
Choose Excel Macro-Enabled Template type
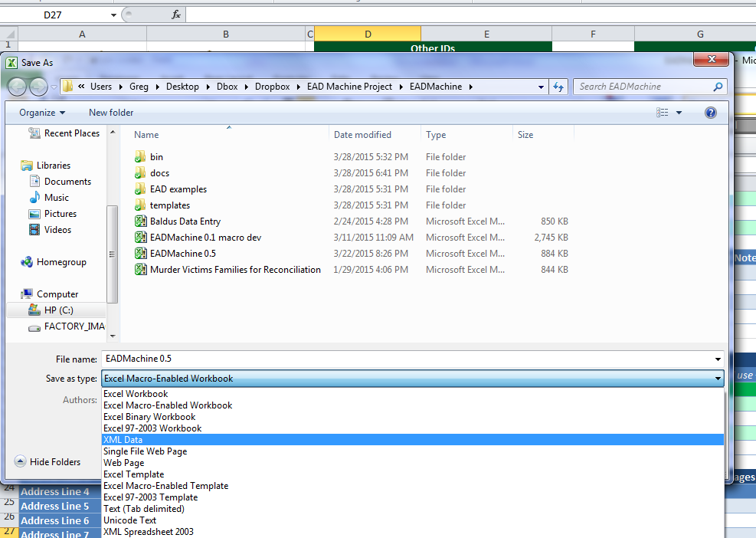click(x=413, y=486)
